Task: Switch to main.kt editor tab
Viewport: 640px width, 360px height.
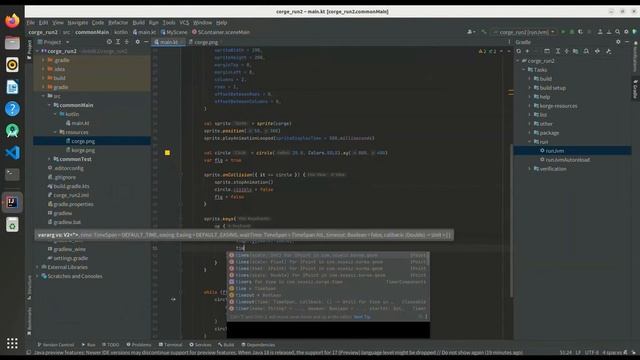Action: tap(169, 42)
